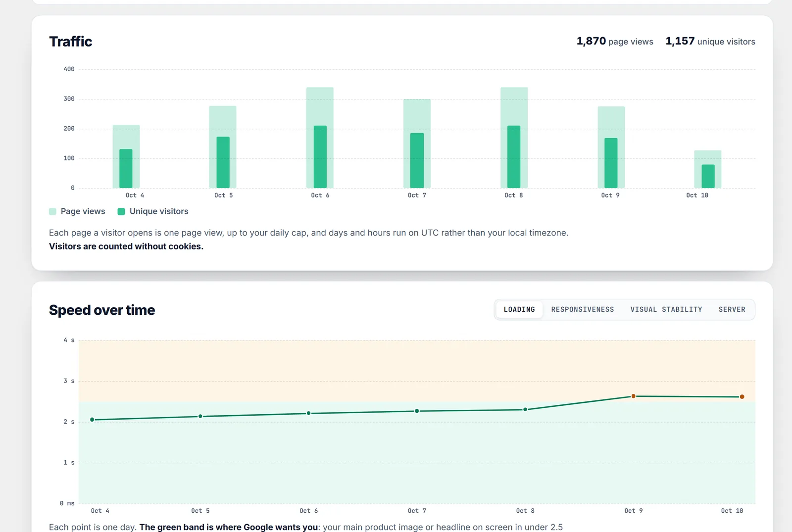Click the "4 s" label on speed axis
Image resolution: width=792 pixels, height=532 pixels.
coord(69,340)
